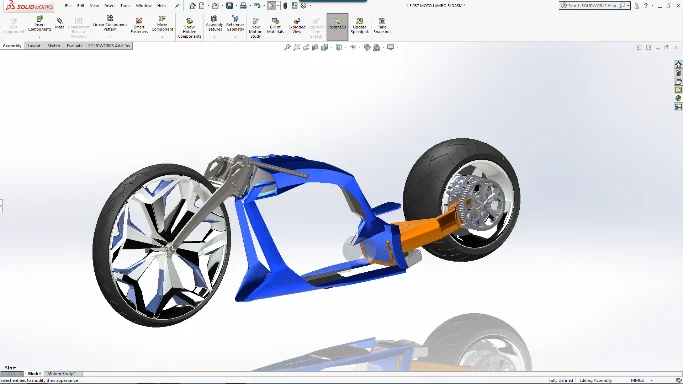Expand Reference Geometry dropdown arrow

(235, 37)
